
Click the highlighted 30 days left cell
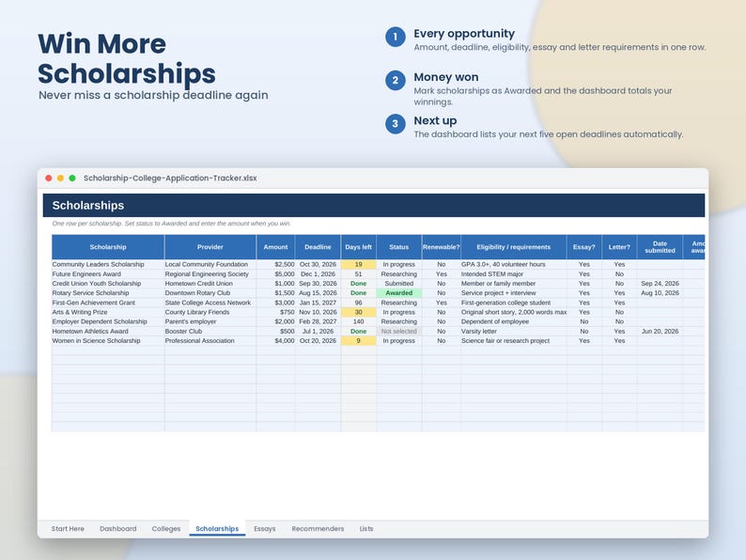358,312
